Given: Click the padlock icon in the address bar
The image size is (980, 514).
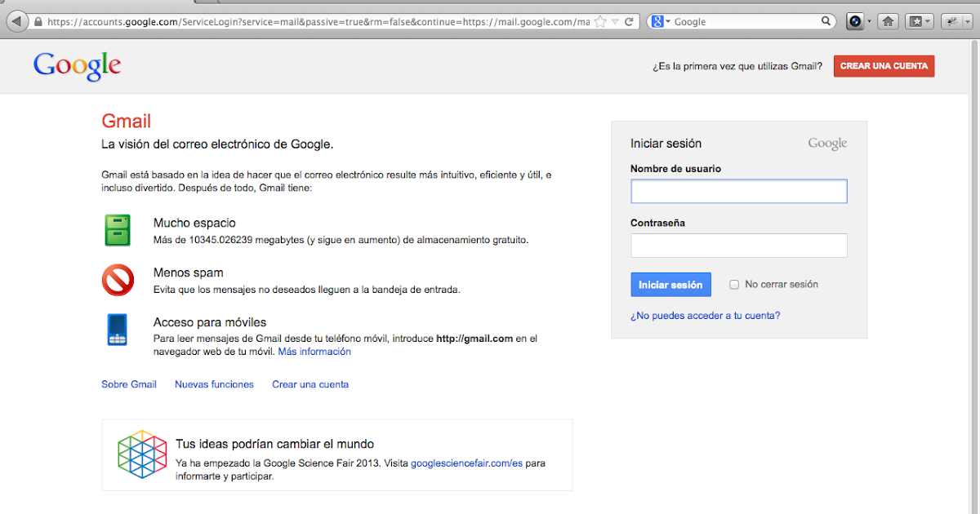Looking at the screenshot, I should 38,21.
